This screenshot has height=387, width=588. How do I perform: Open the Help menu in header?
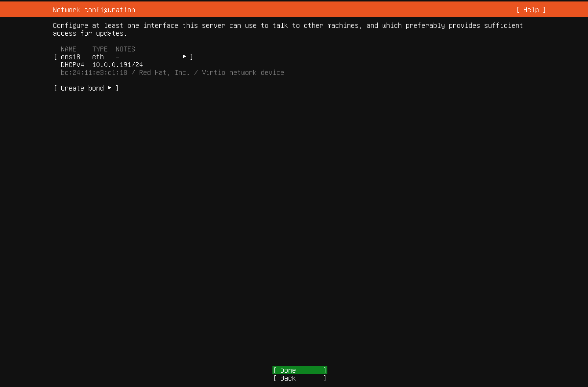coord(531,10)
